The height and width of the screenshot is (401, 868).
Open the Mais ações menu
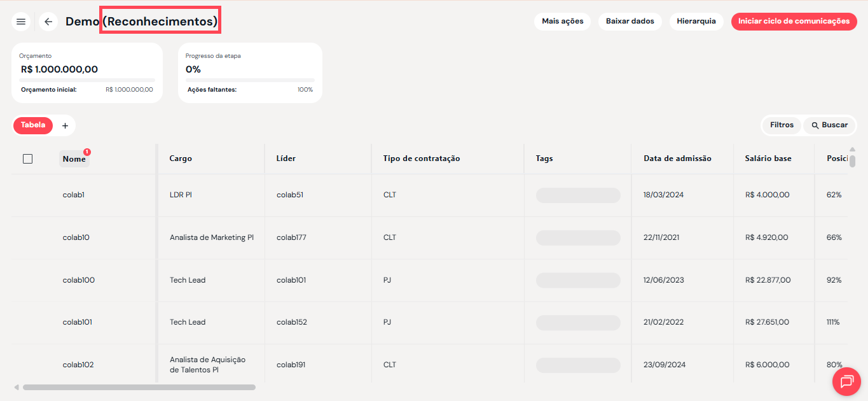click(x=562, y=21)
